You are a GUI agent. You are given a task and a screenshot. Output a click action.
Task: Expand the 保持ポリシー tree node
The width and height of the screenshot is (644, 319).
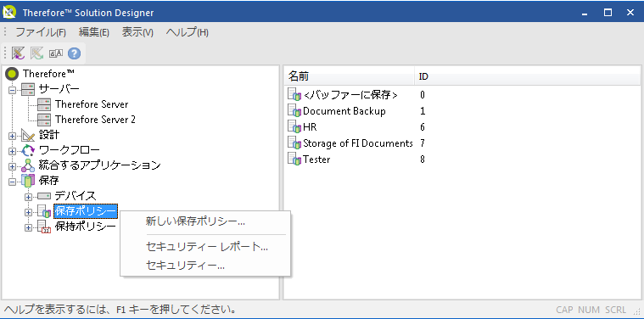(x=28, y=227)
